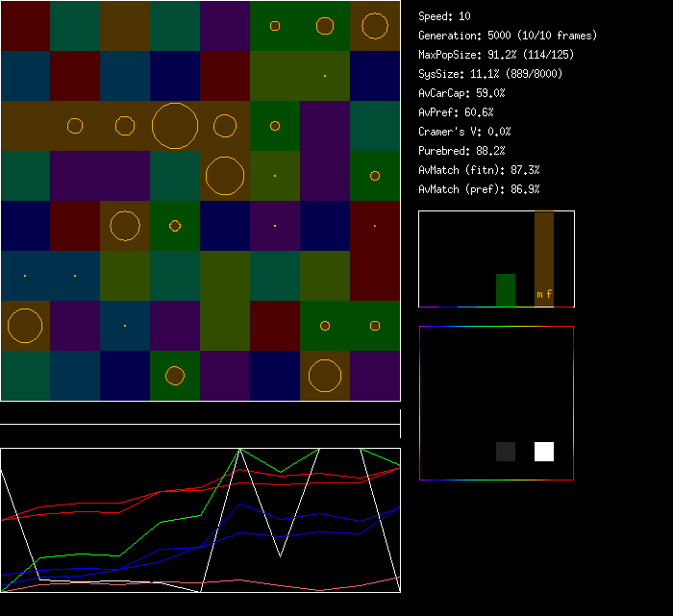Click the large circle in the bottom-left brown cell

click(x=25, y=326)
